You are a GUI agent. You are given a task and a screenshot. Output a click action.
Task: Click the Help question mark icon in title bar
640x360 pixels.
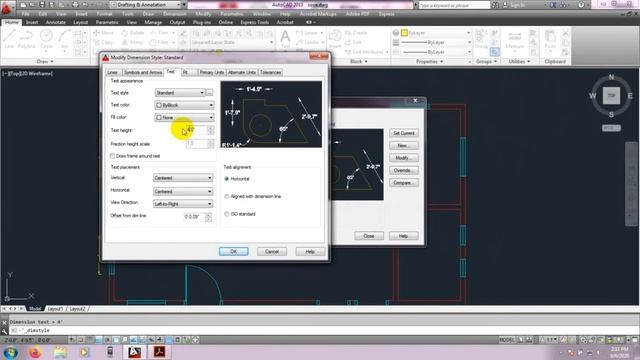tap(581, 5)
